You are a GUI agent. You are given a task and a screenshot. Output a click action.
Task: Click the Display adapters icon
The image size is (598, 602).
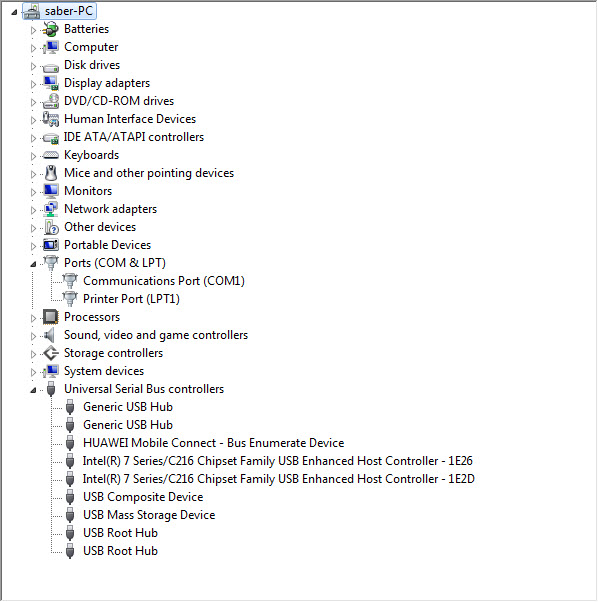pyautogui.click(x=51, y=83)
